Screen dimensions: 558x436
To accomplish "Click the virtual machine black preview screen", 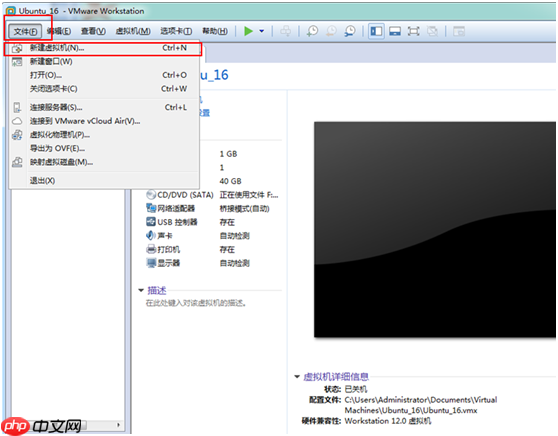I will (x=435, y=230).
